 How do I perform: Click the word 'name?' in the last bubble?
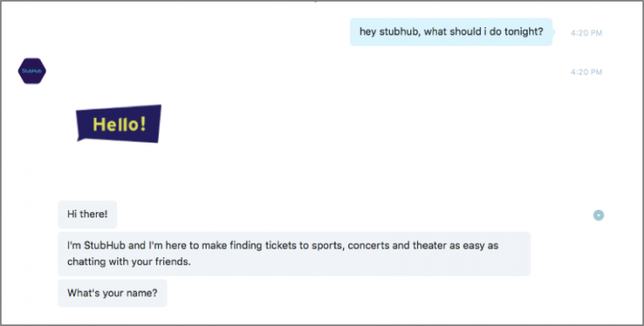point(144,293)
